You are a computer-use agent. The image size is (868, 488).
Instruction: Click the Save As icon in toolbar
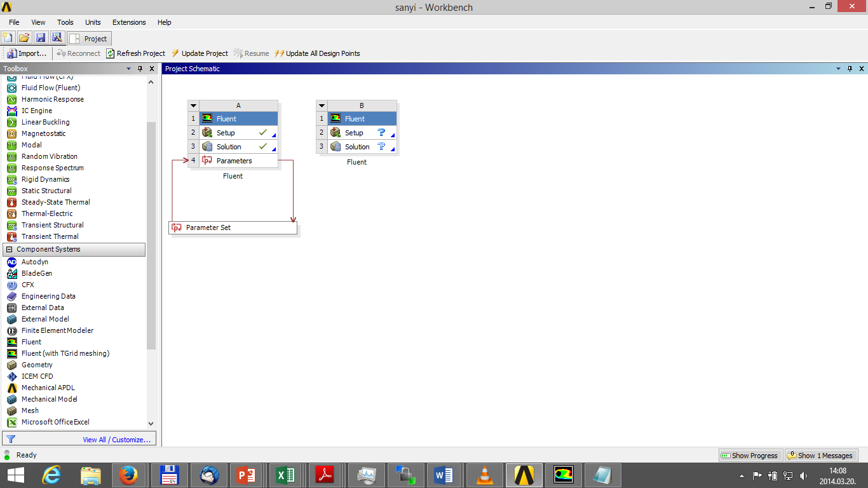coord(57,38)
